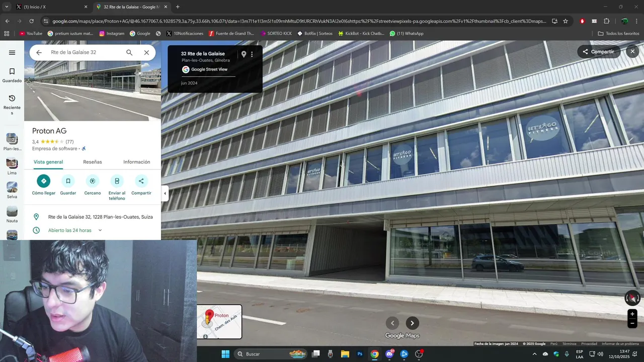Click Compartir in place action row
Image resolution: width=644 pixels, height=362 pixels.
tap(141, 186)
